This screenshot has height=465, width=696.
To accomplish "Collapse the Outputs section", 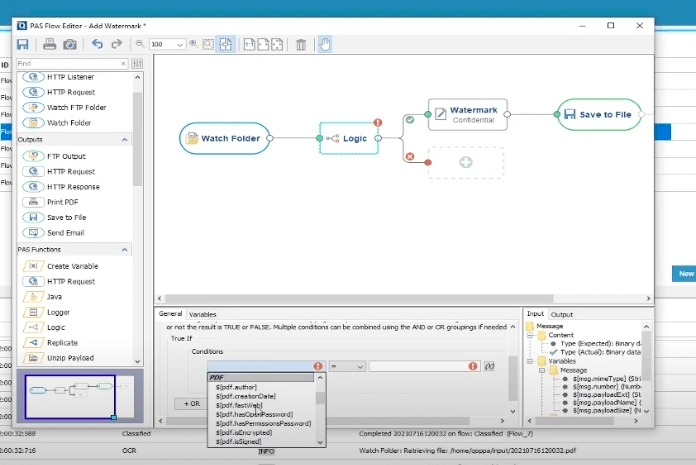I will pyautogui.click(x=124, y=140).
